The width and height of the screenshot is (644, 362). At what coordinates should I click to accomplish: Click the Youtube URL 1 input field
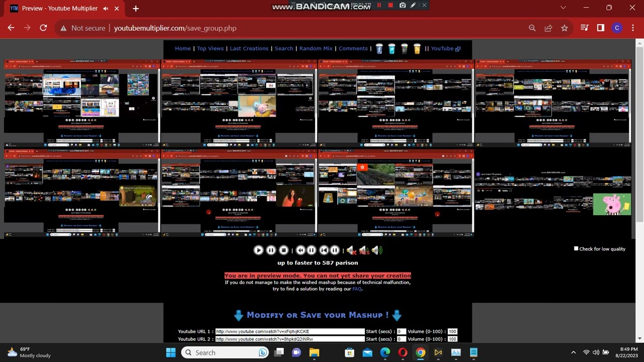click(x=290, y=331)
